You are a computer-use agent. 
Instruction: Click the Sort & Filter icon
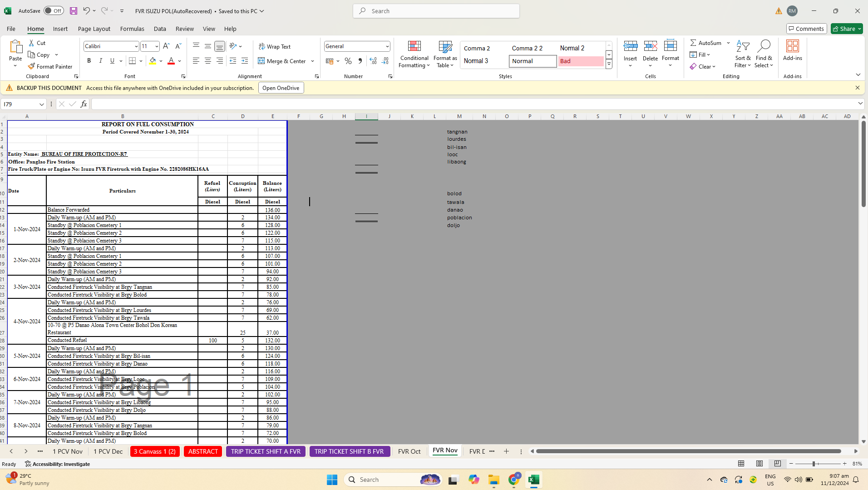tap(743, 54)
